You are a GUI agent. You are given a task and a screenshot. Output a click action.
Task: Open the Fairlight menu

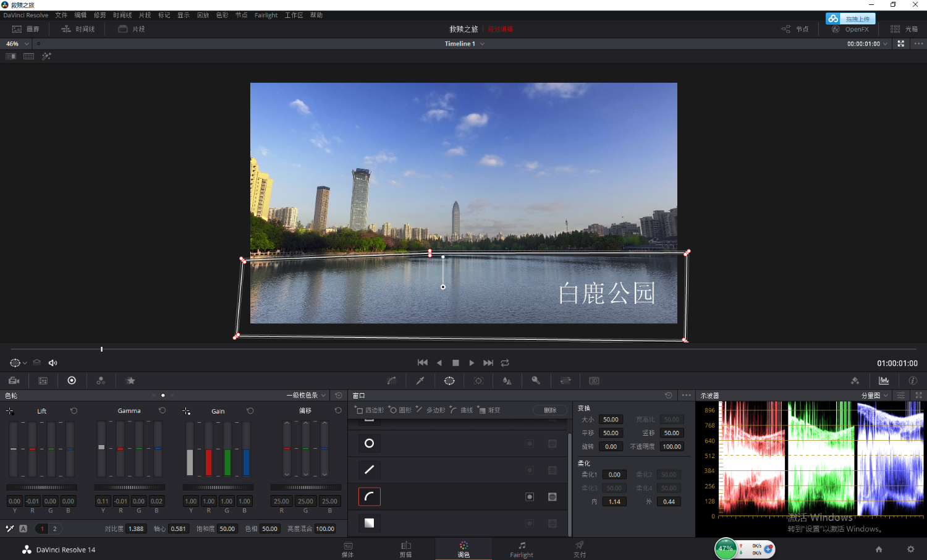point(266,15)
